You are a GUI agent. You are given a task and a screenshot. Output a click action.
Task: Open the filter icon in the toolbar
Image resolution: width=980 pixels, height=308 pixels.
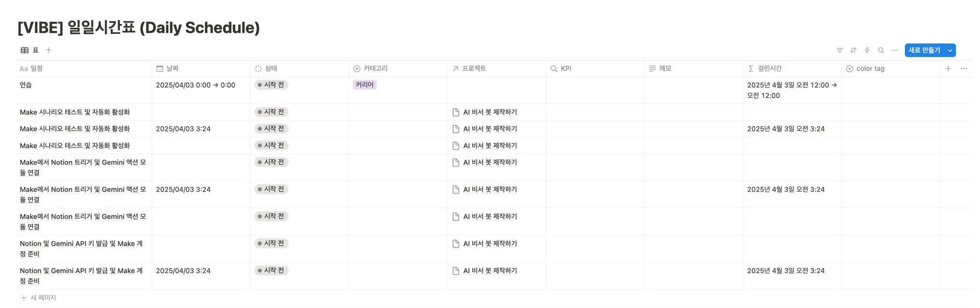coord(839,50)
